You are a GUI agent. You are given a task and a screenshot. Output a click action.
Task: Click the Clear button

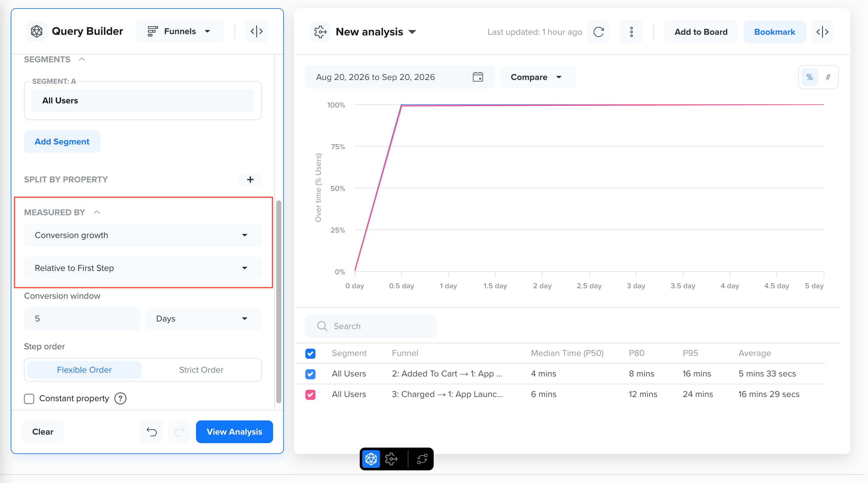[x=43, y=432]
